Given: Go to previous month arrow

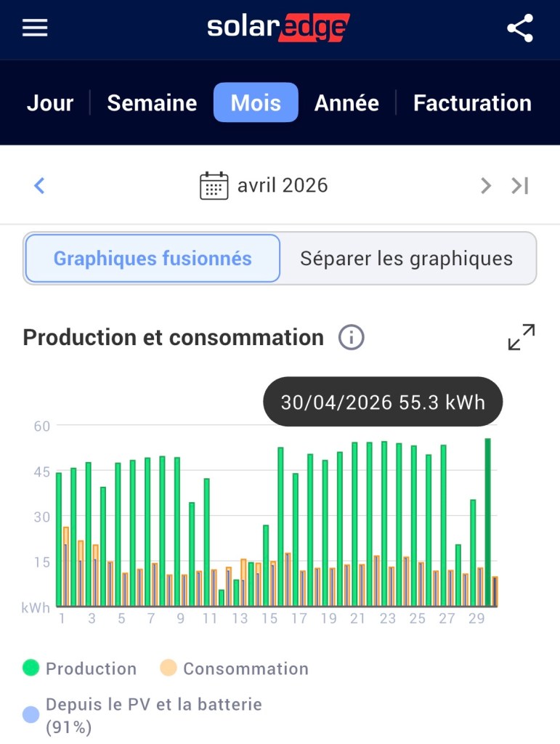Looking at the screenshot, I should click(x=39, y=186).
